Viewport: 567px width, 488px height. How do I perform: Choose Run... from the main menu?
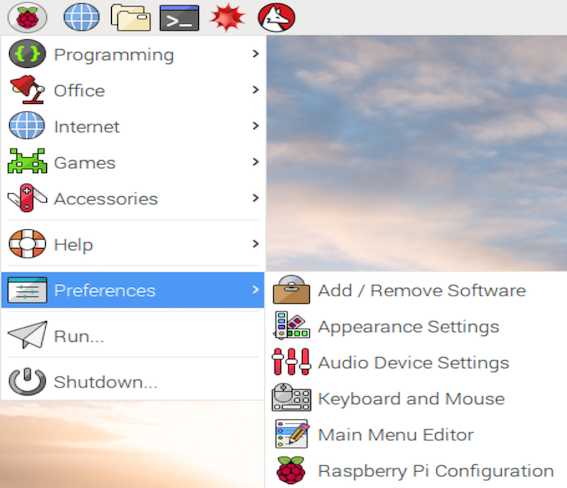tap(133, 336)
